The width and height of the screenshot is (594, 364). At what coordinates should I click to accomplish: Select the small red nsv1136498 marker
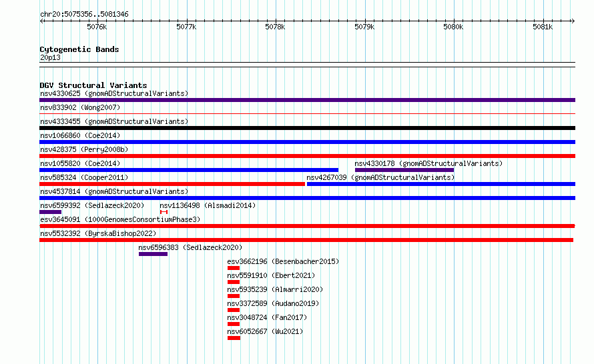164,212
